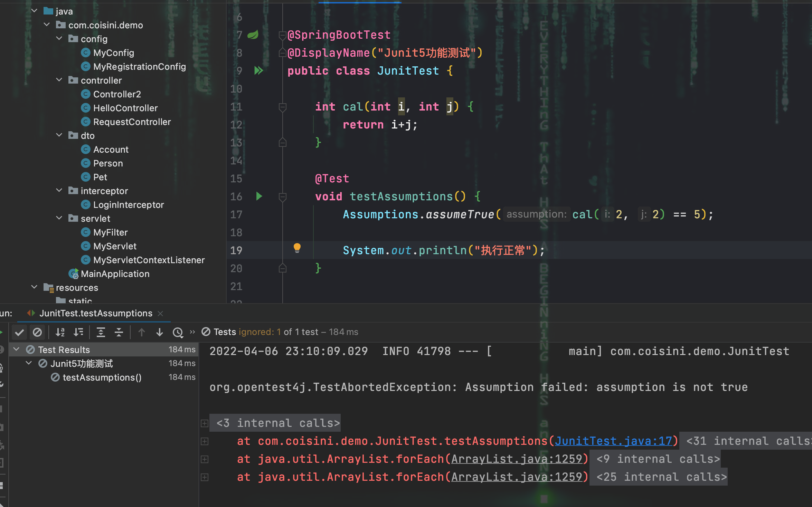Collapse the config package
Image resolution: width=812 pixels, height=507 pixels.
point(59,39)
